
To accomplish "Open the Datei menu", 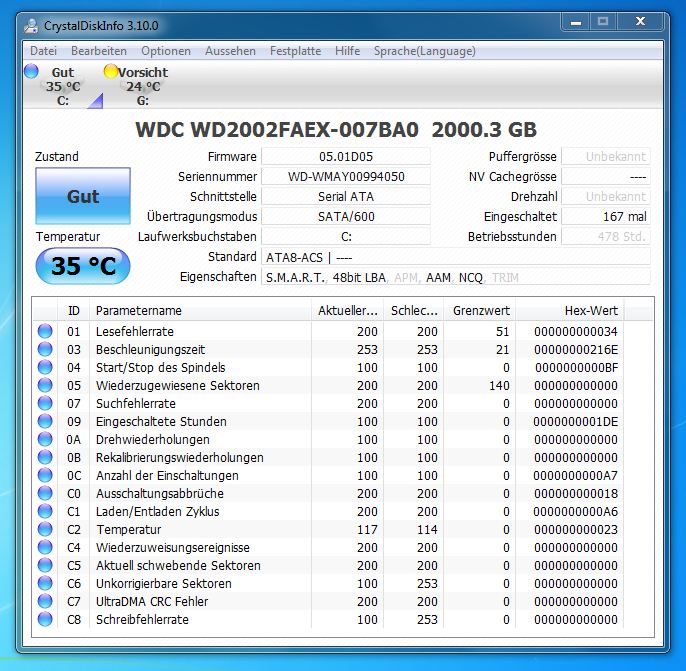I will 43,51.
